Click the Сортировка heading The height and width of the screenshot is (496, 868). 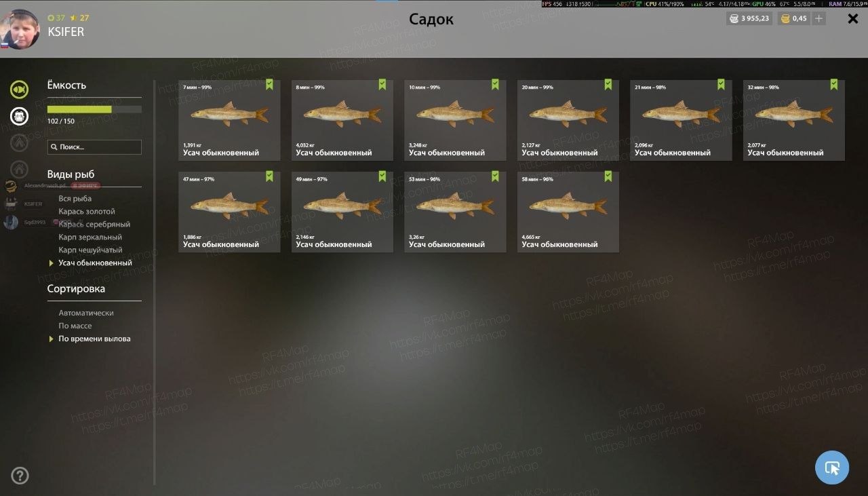pos(76,288)
